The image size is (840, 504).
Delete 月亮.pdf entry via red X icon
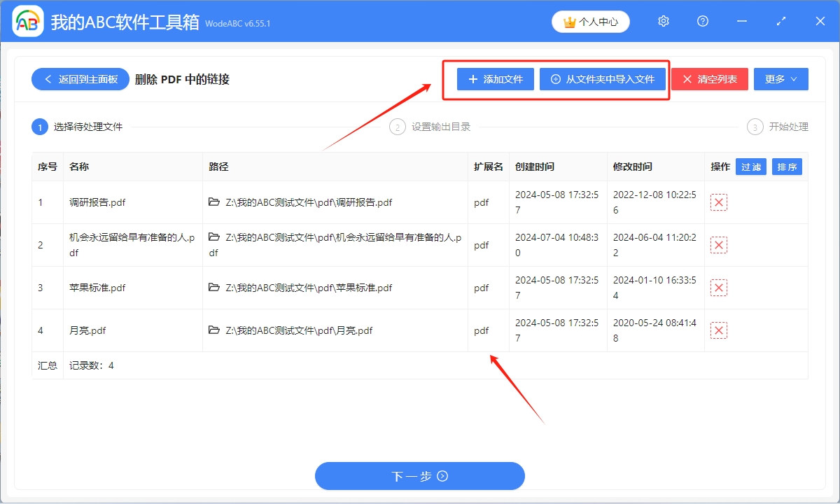point(718,330)
